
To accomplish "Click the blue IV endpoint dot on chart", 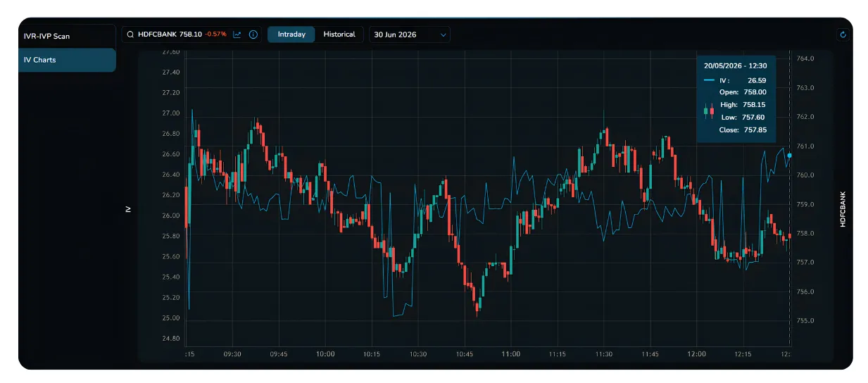I will coord(790,155).
